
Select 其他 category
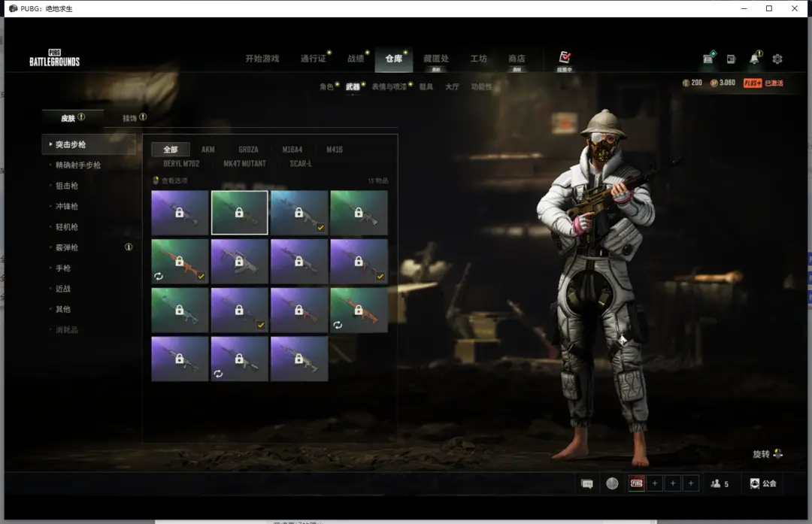[63, 309]
